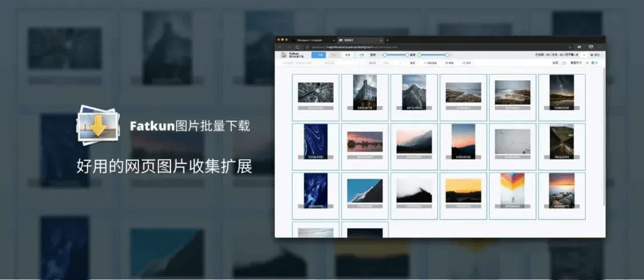Image resolution: width=644 pixels, height=280 pixels.
Task: Click the Fatkun logo icon in the toolbar
Action: [283, 55]
